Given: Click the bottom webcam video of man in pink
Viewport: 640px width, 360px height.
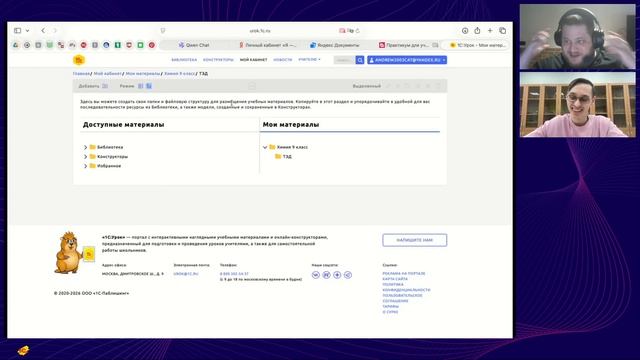Looking at the screenshot, I should click(x=577, y=104).
